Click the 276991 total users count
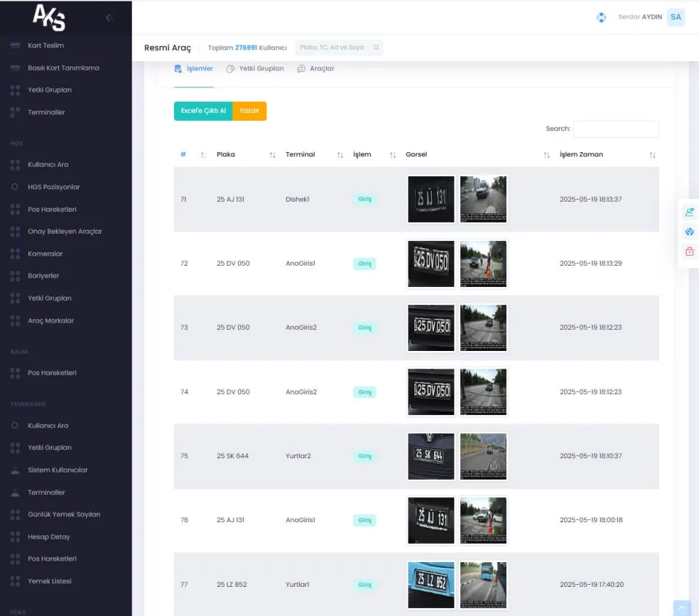 click(x=246, y=48)
